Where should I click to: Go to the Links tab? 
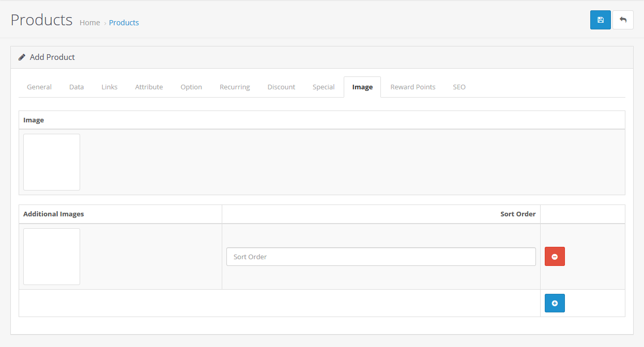tap(110, 87)
